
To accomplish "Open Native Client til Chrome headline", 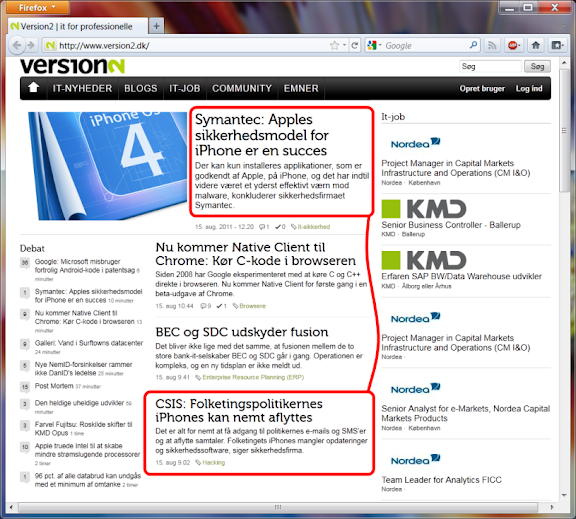I will click(x=256, y=254).
